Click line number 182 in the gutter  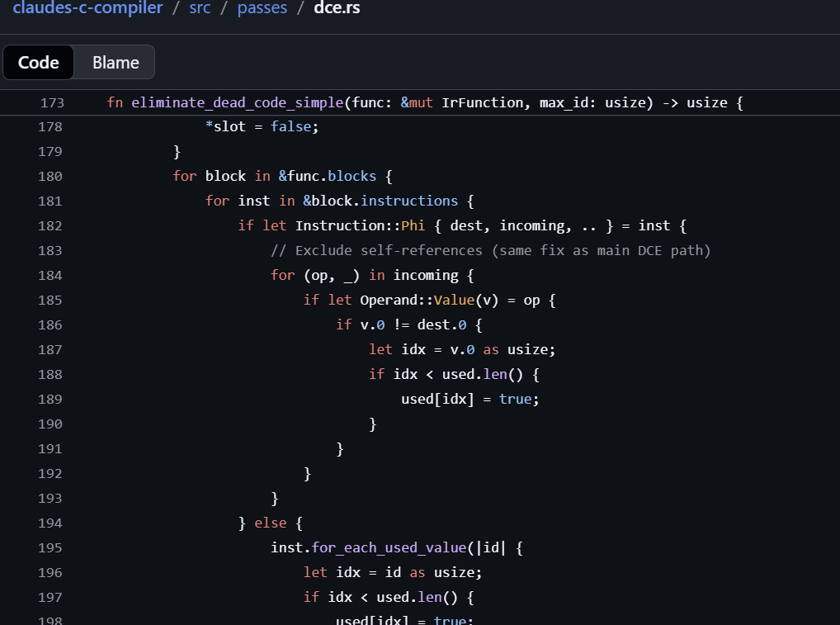click(x=51, y=225)
